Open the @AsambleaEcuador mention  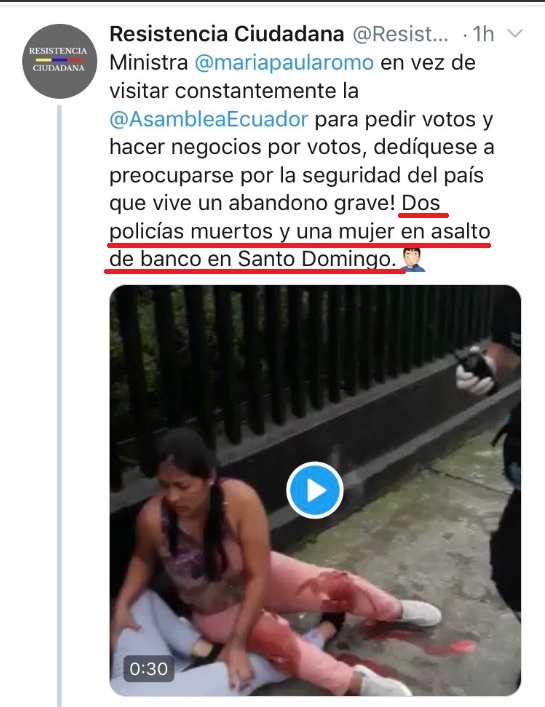[x=209, y=119]
